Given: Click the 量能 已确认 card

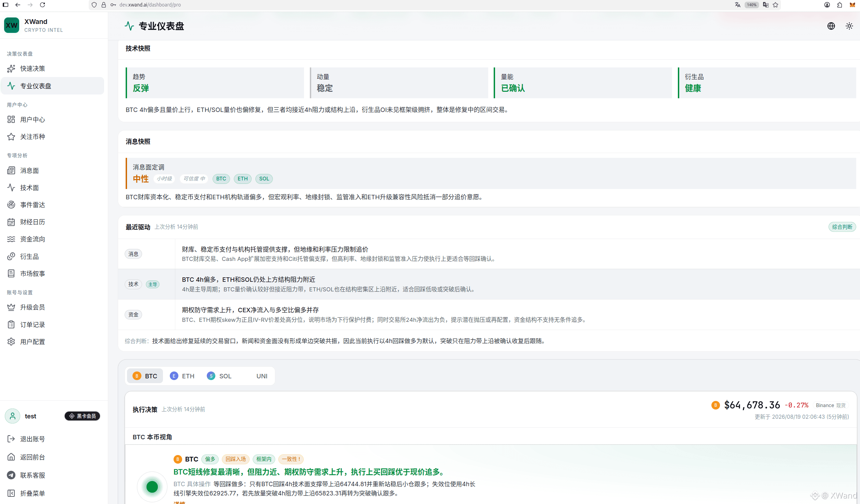Looking at the screenshot, I should (583, 83).
